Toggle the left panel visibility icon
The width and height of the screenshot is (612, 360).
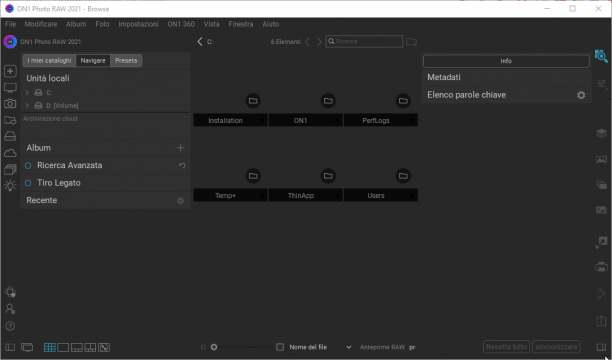point(10,347)
